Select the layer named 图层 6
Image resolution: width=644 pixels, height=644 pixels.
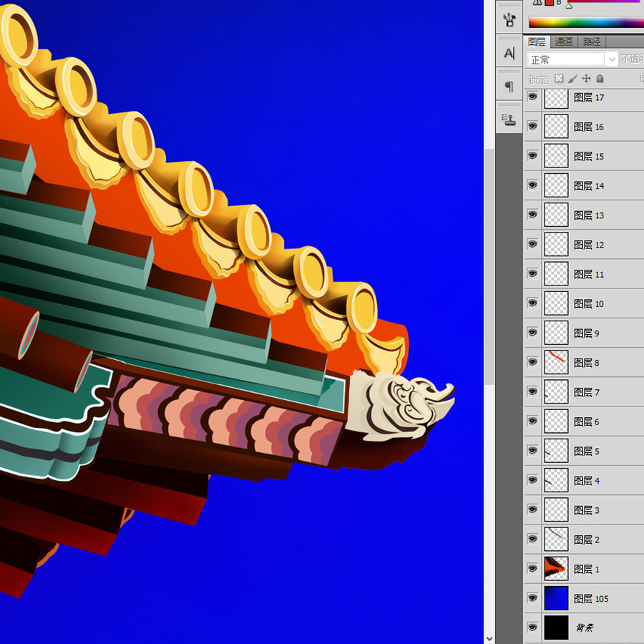[586, 421]
